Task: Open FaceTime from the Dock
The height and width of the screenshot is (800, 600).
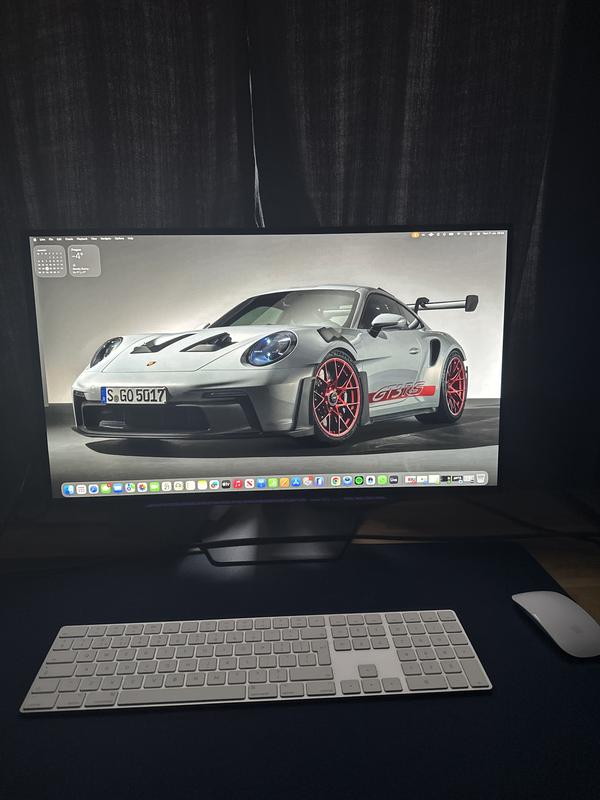Action: (x=155, y=487)
